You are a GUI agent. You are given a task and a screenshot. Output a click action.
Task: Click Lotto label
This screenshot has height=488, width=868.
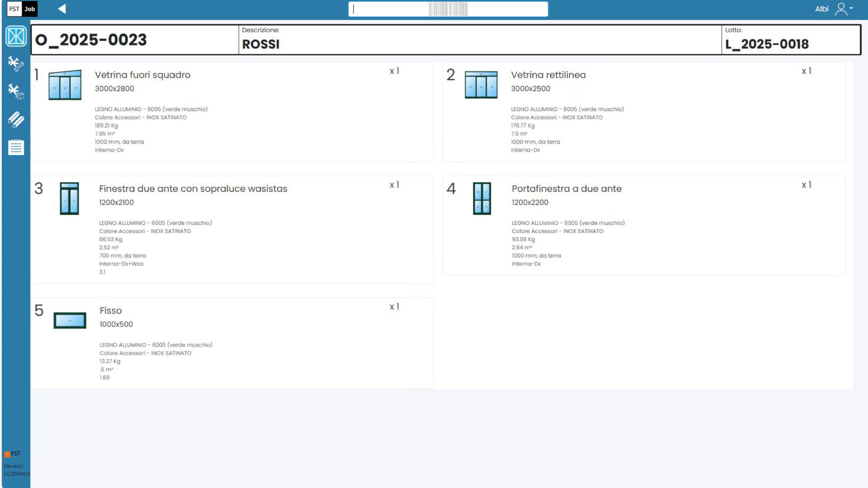coord(733,30)
